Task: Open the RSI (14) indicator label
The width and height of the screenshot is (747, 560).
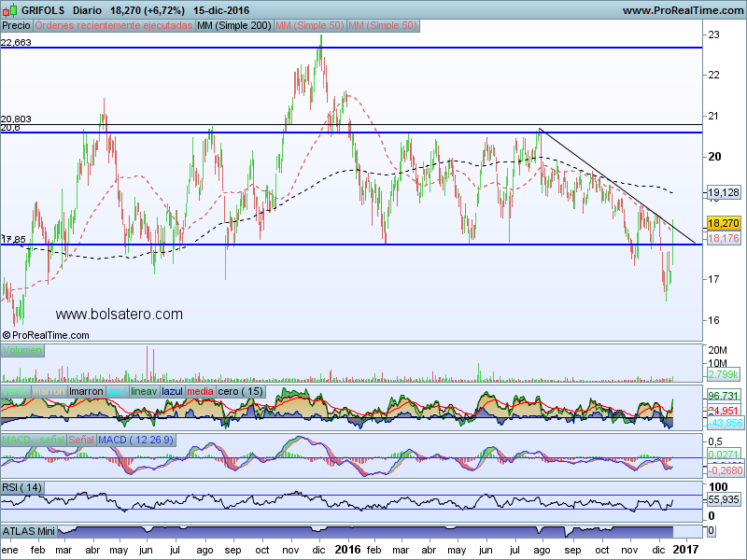Action: (x=22, y=487)
